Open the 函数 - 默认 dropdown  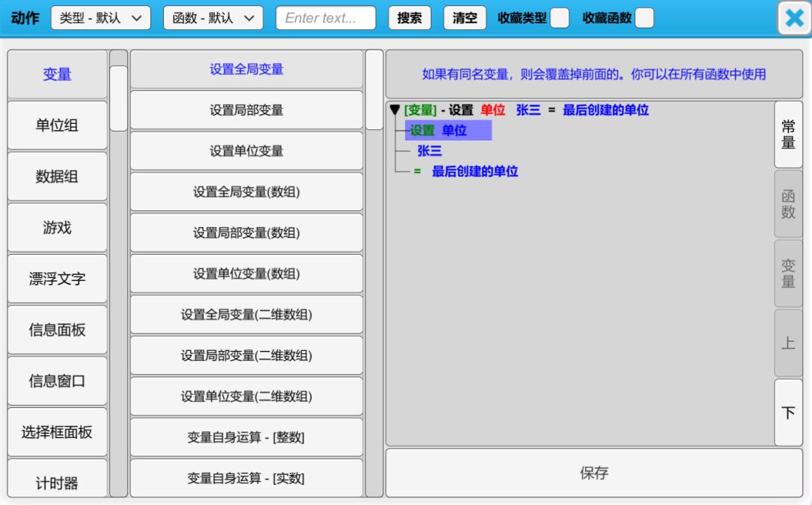pyautogui.click(x=213, y=18)
